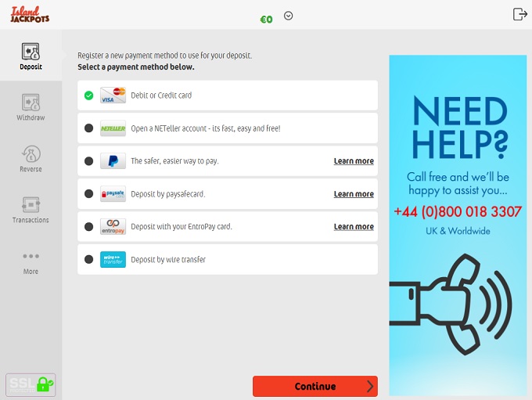The image size is (532, 400).
Task: Click the NETeller logo icon
Action: point(113,128)
